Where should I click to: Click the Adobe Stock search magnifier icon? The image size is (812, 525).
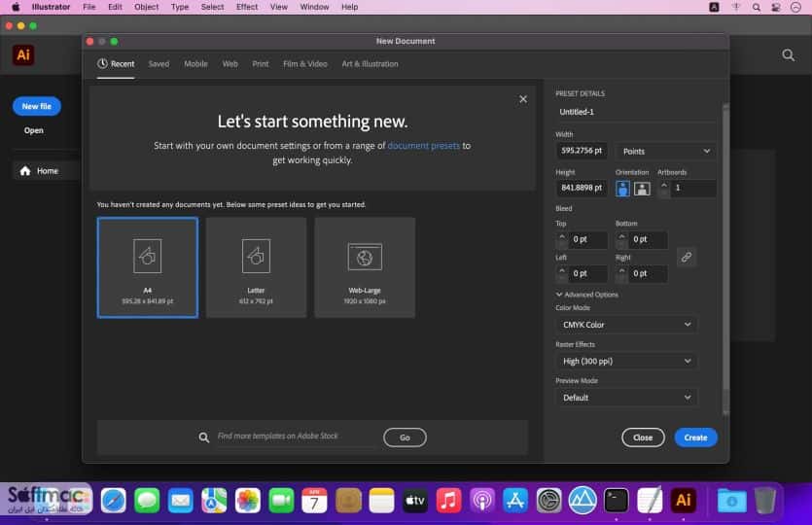point(204,437)
